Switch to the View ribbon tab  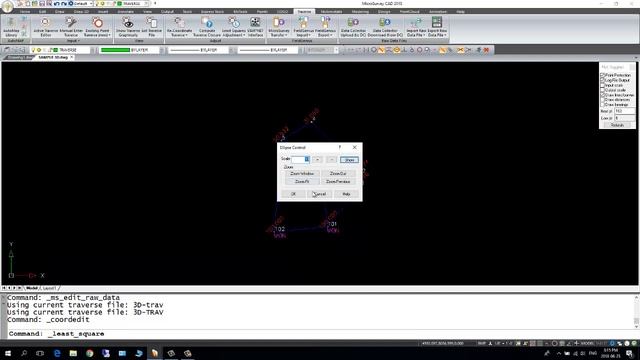pyautogui.click(x=147, y=11)
